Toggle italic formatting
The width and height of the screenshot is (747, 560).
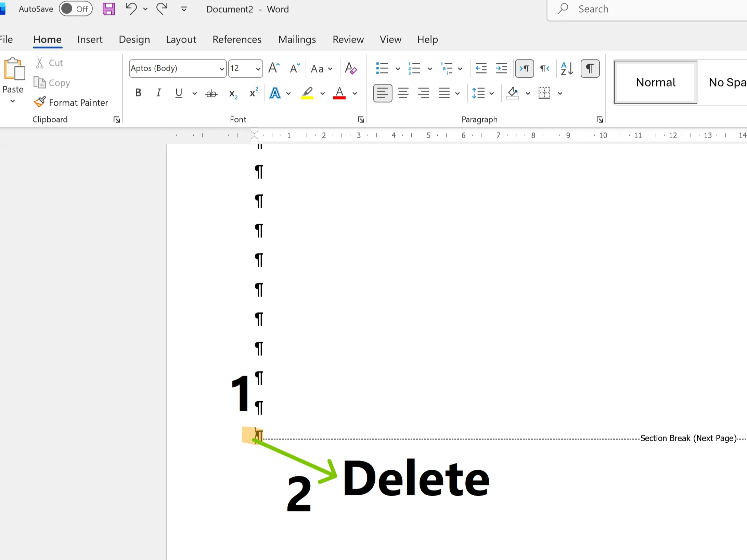tap(158, 93)
